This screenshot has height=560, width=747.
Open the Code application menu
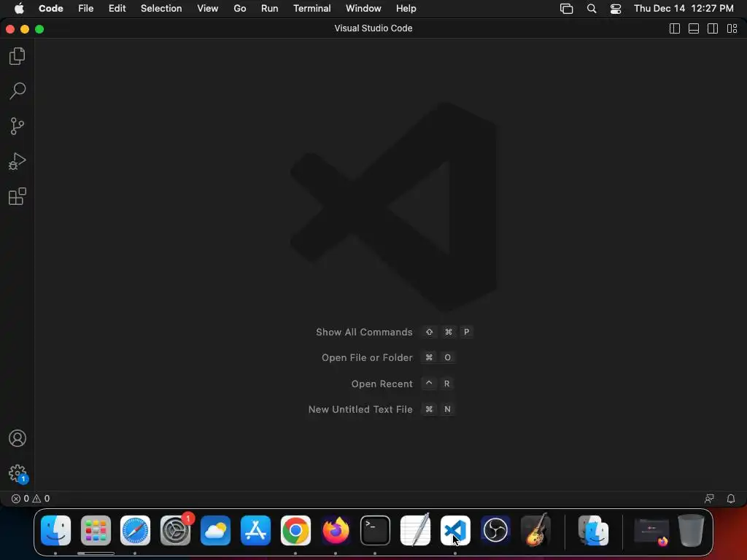(51, 9)
